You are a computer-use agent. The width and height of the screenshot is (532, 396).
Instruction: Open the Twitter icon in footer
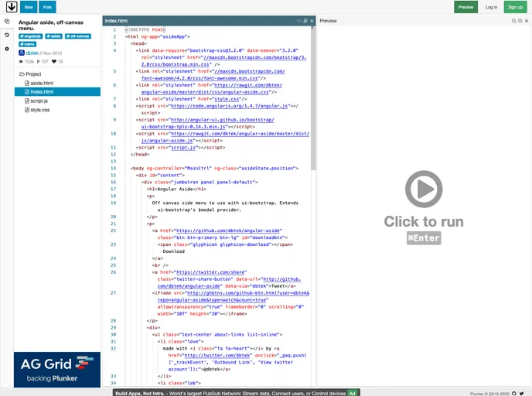521,394
